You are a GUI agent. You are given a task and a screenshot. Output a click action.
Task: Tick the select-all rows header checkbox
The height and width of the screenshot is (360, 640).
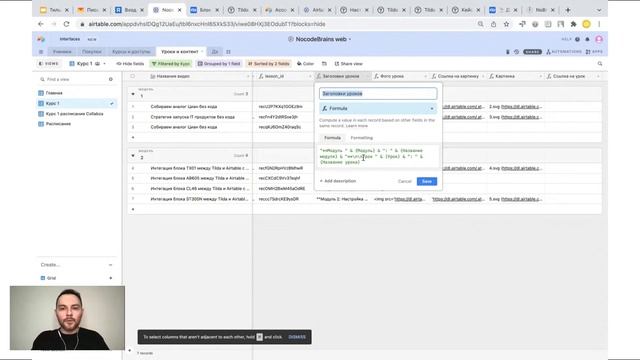133,76
